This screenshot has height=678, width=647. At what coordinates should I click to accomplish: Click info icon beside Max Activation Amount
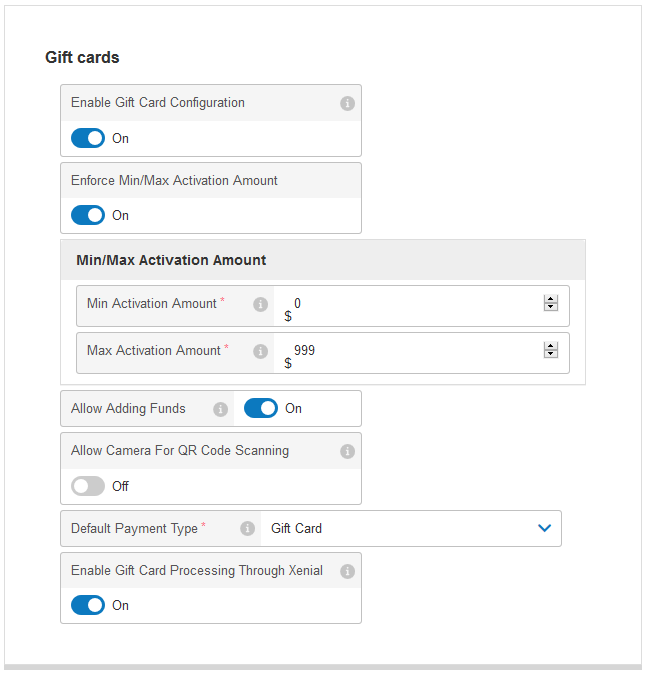[x=260, y=351]
